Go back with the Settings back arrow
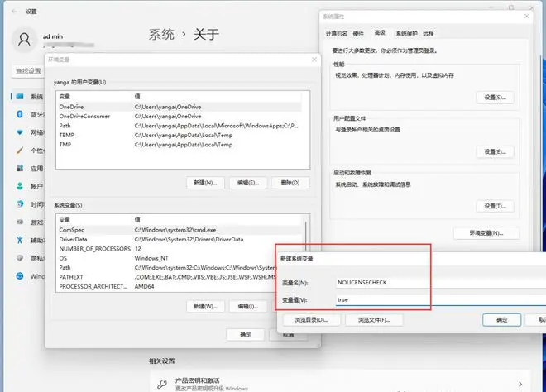Image resolution: width=546 pixels, height=392 pixels. tap(15, 12)
